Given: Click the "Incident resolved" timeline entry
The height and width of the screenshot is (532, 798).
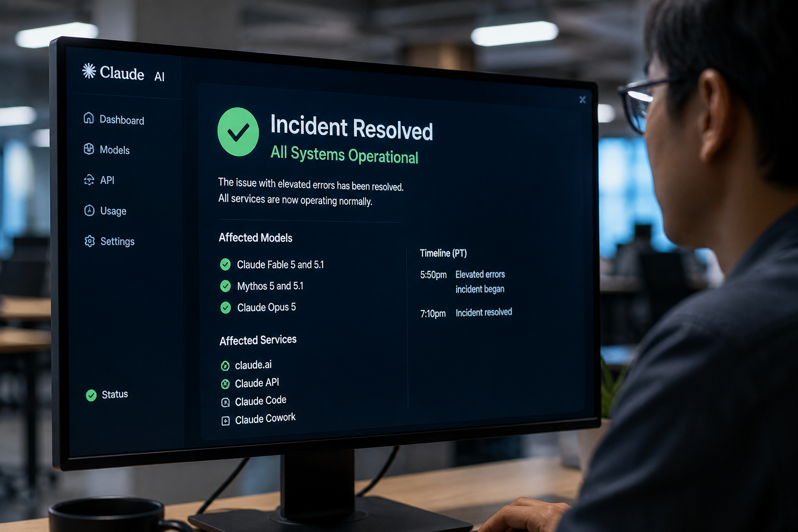Looking at the screenshot, I should (484, 312).
